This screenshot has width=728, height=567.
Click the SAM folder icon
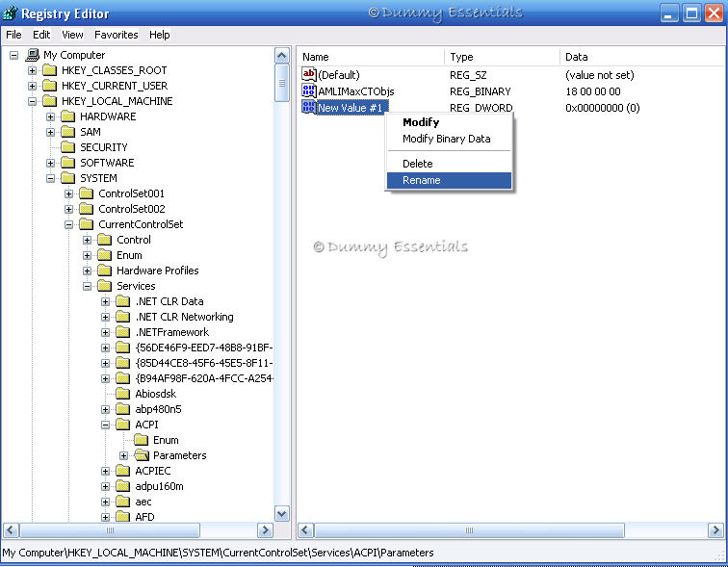(x=67, y=132)
